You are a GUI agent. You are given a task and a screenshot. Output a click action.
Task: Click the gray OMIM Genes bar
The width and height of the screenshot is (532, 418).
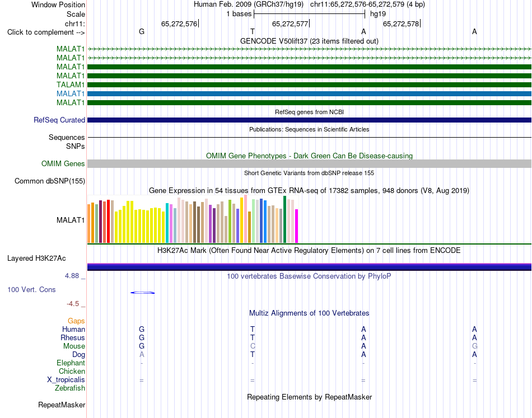[x=309, y=164]
